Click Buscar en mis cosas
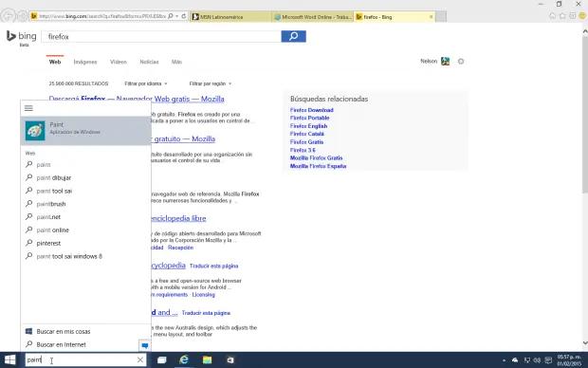The image size is (588, 368). (x=64, y=332)
